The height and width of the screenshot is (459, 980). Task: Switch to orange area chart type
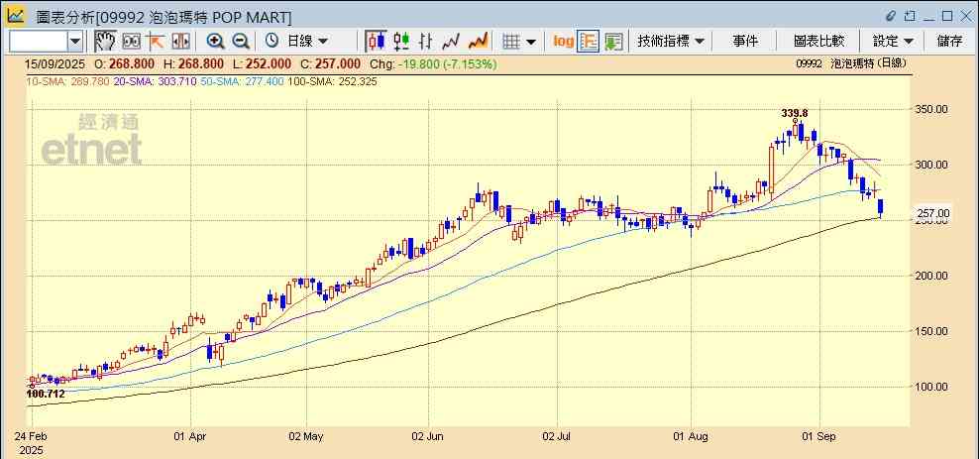(x=479, y=42)
